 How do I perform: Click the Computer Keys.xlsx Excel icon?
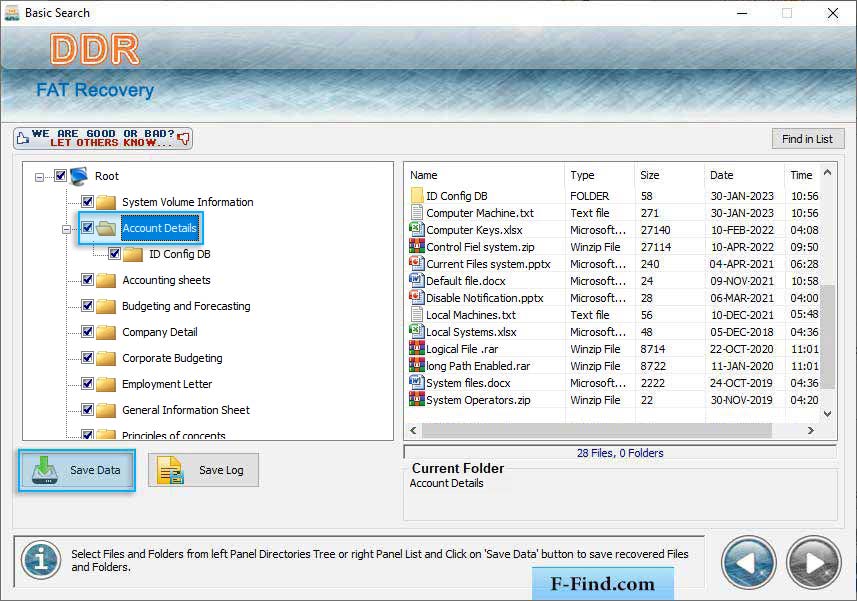point(416,229)
